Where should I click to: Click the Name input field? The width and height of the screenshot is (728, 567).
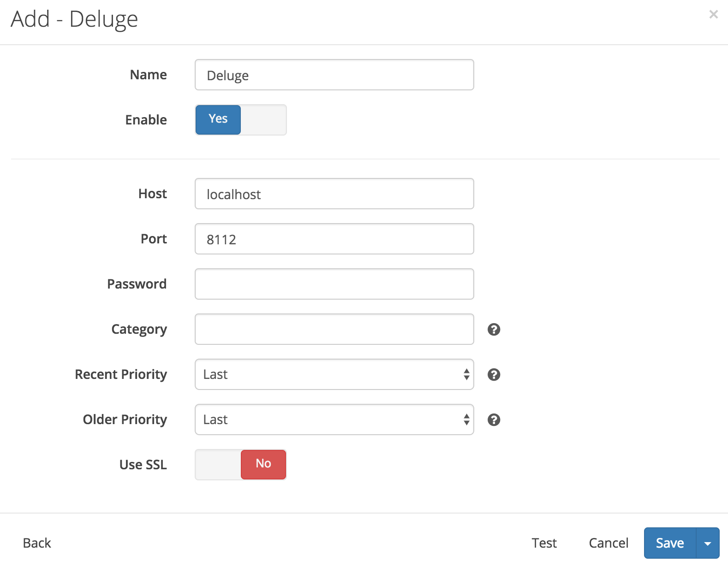[334, 75]
